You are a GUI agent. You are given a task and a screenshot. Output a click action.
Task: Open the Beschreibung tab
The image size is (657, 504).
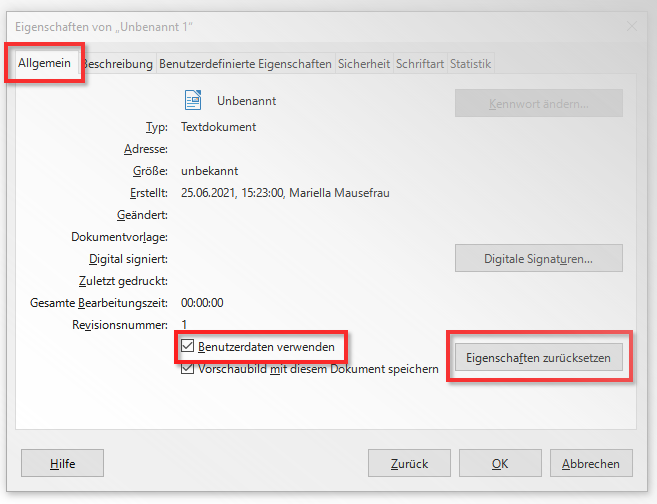pyautogui.click(x=118, y=64)
